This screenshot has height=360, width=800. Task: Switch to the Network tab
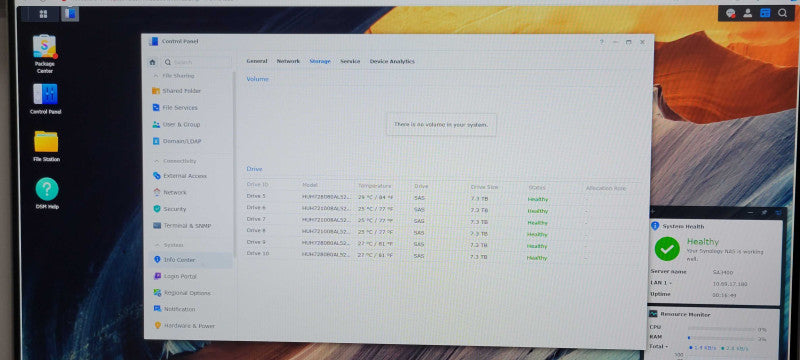tap(288, 61)
